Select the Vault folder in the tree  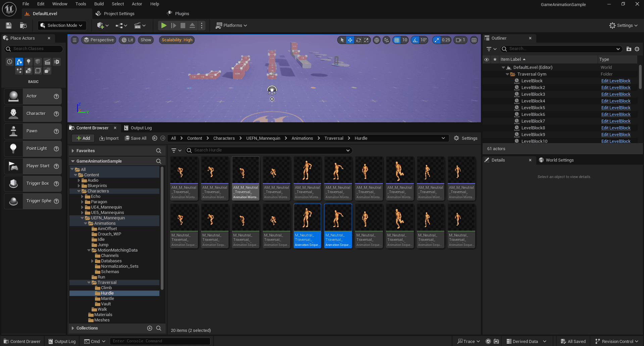106,304
